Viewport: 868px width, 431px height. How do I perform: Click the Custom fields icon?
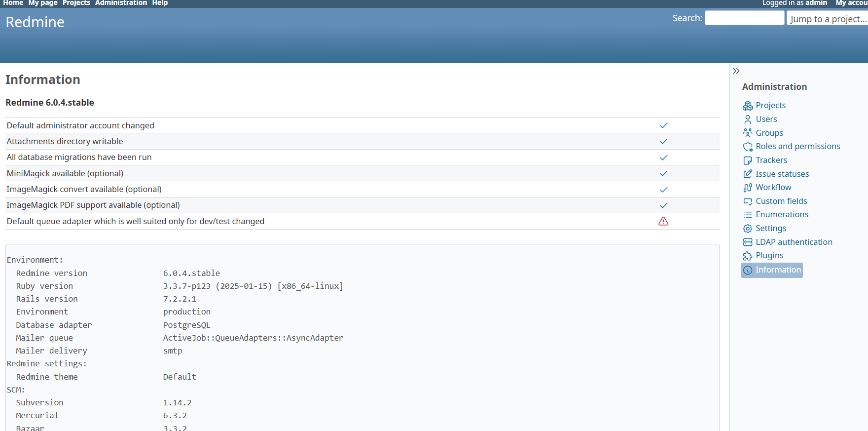[748, 201]
